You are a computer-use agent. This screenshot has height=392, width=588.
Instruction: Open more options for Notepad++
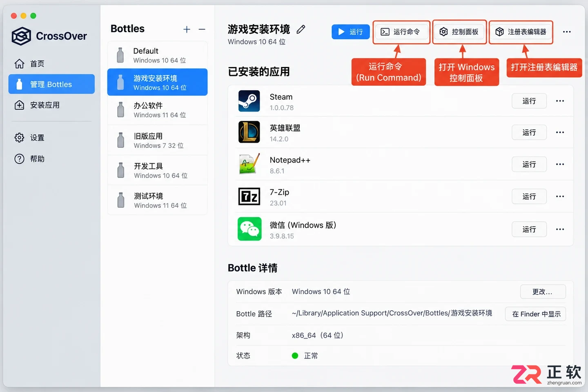click(x=560, y=164)
